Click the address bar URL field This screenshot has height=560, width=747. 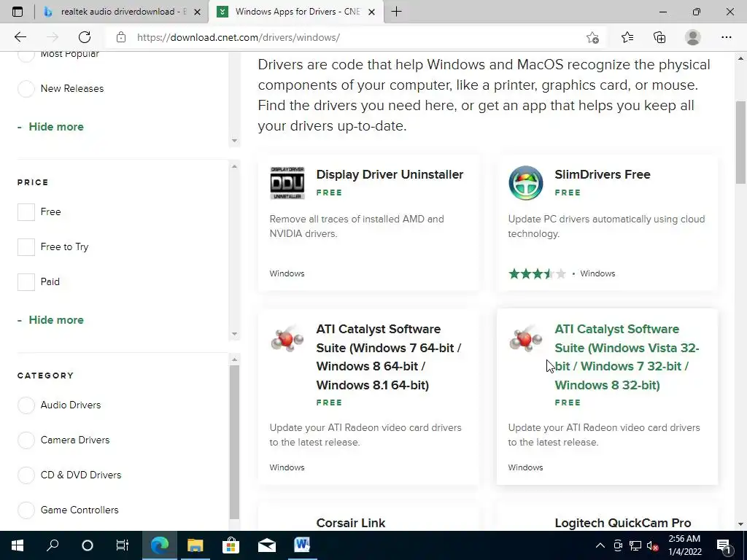(x=354, y=37)
